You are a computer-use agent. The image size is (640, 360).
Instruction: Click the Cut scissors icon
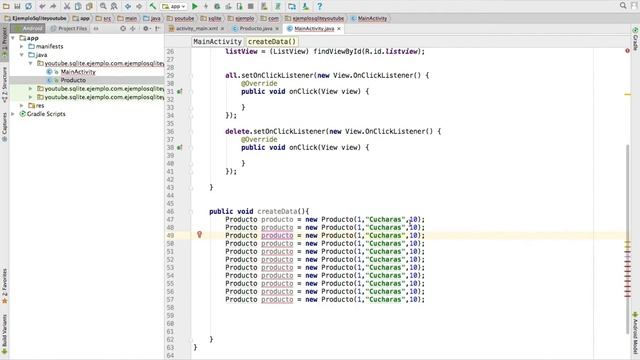[67, 6]
